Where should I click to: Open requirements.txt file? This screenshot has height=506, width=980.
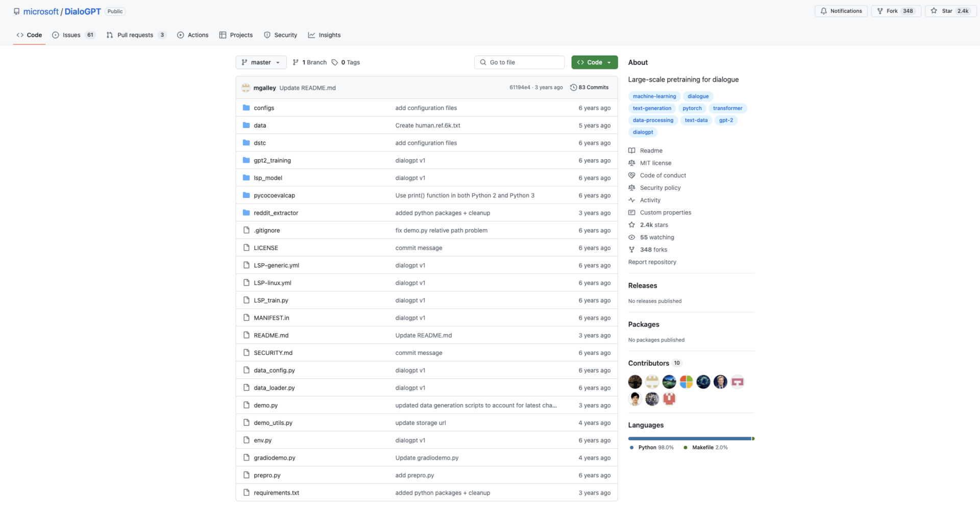click(277, 493)
